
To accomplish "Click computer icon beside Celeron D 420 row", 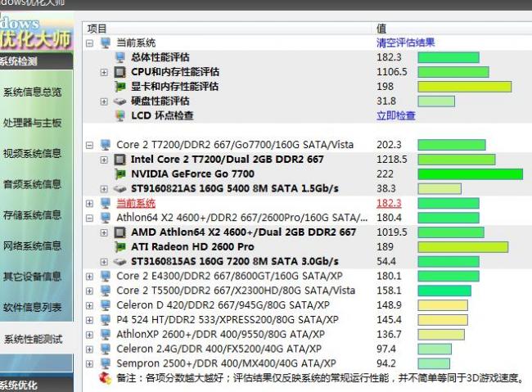I will 106,305.
